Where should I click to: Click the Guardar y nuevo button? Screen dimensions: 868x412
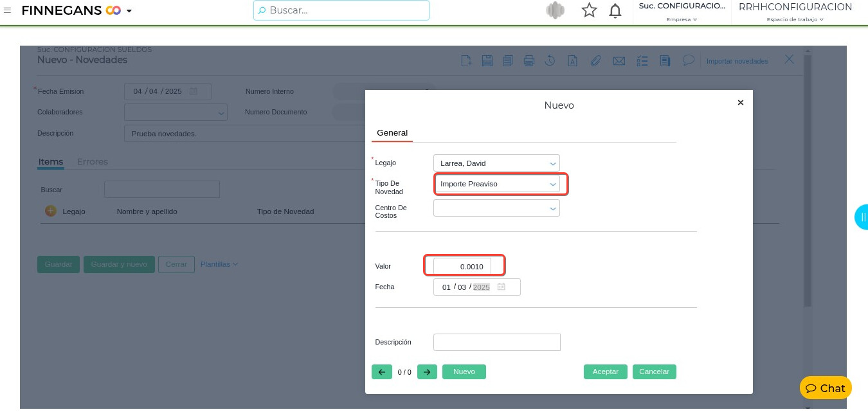119,264
